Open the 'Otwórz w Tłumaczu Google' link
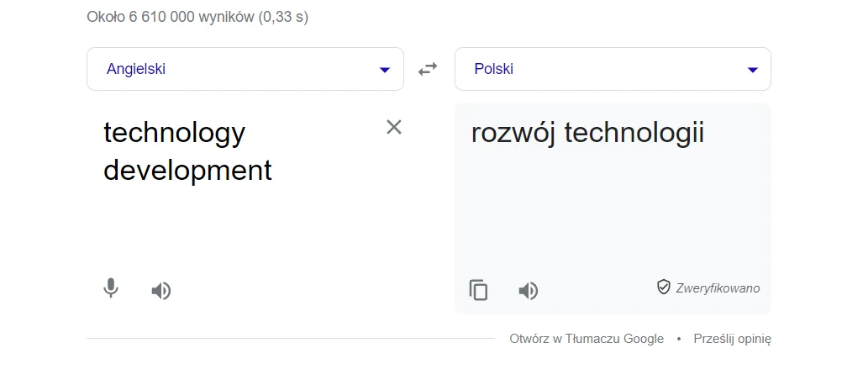The height and width of the screenshot is (385, 868). click(x=587, y=339)
